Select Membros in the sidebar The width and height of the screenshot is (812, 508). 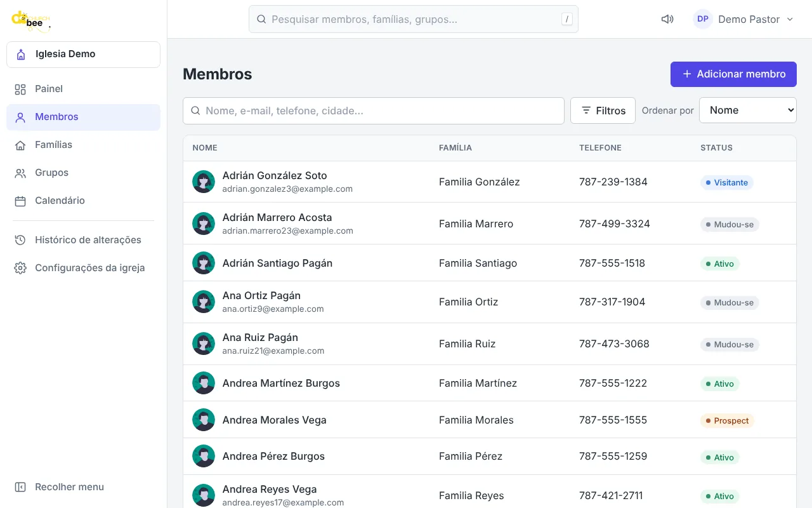(x=83, y=117)
